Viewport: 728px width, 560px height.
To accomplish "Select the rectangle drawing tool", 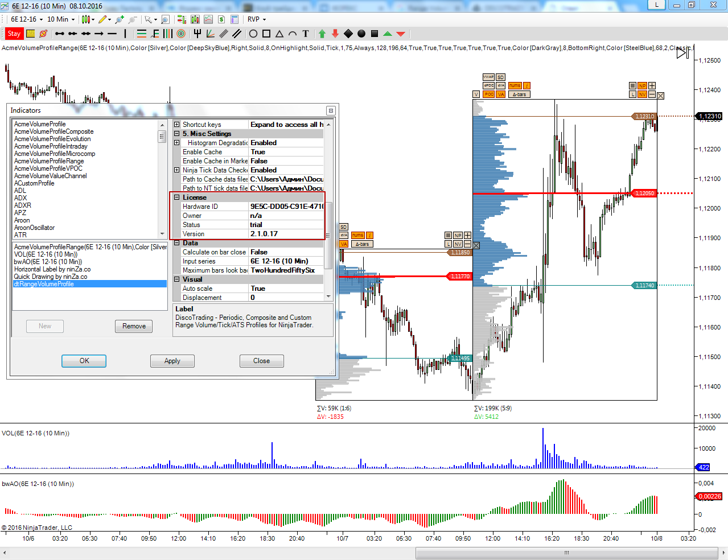I will coord(266,34).
